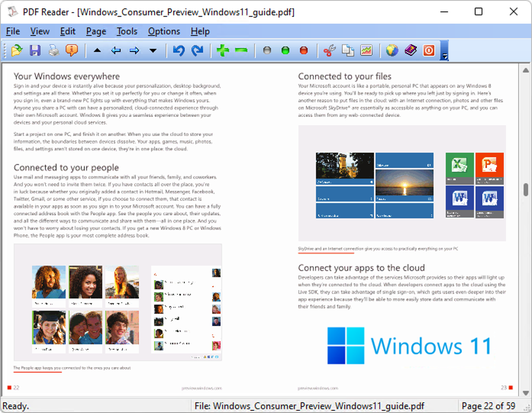Redo the last action
This screenshot has width=532, height=413.
pos(197,50)
